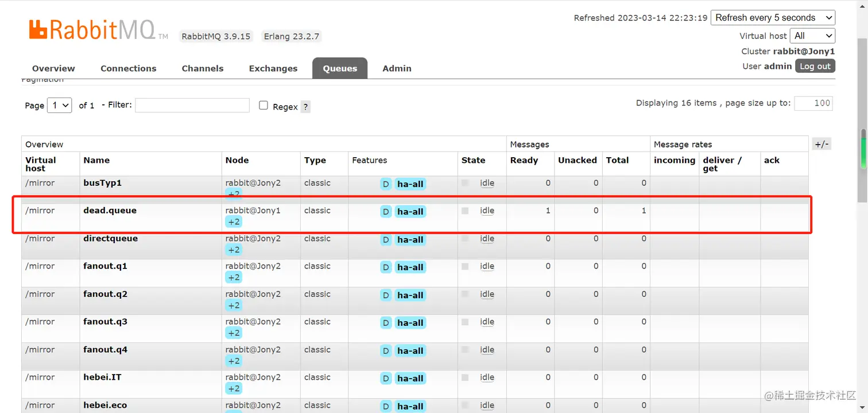The height and width of the screenshot is (413, 868).
Task: Sort by the Name column header
Action: 96,161
